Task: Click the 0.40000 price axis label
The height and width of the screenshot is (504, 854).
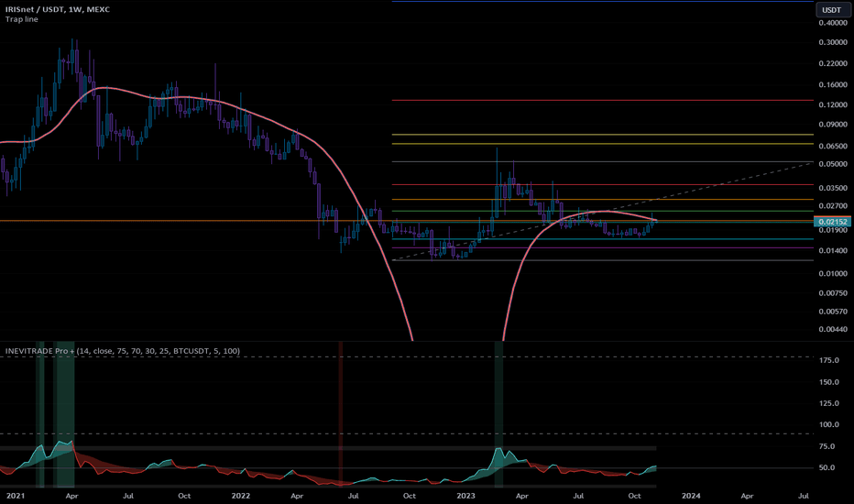Action: pos(833,23)
